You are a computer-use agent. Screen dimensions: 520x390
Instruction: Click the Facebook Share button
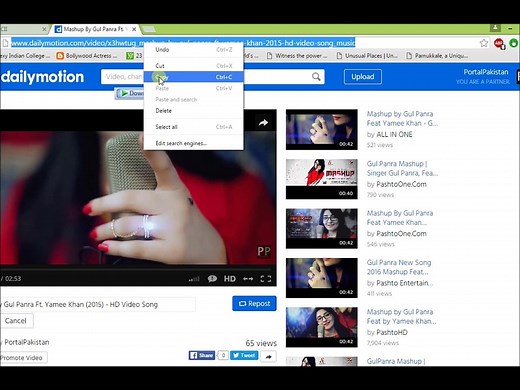point(202,355)
